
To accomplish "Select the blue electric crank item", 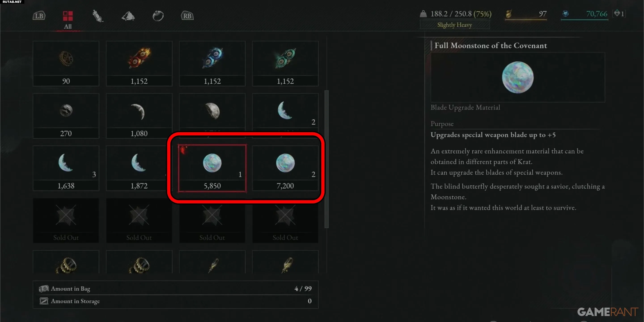I will [212, 64].
